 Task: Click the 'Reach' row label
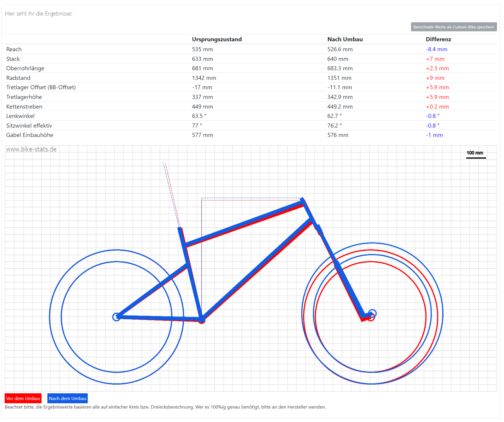click(14, 49)
